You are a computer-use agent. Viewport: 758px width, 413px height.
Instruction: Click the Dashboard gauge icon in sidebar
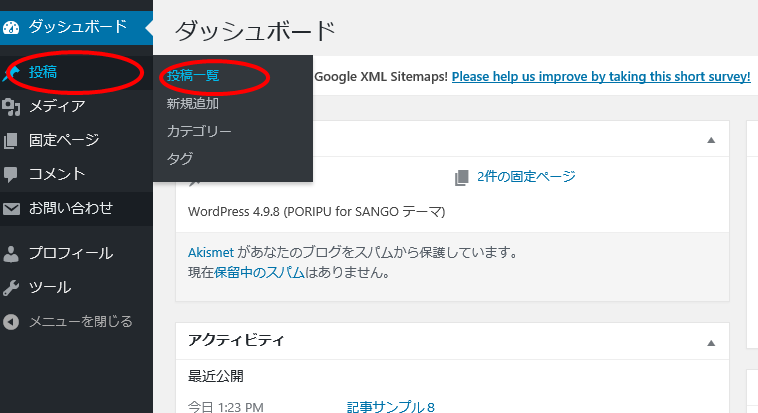coord(11,28)
